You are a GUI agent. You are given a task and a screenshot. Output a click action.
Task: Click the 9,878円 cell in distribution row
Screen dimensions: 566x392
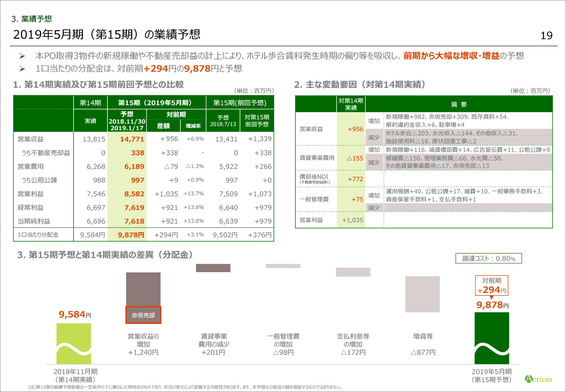127,234
